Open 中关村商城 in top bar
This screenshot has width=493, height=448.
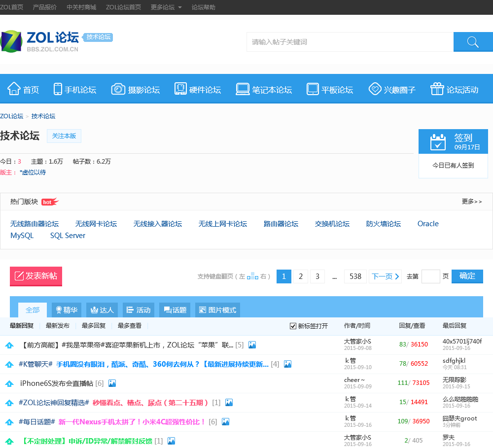[x=81, y=7]
